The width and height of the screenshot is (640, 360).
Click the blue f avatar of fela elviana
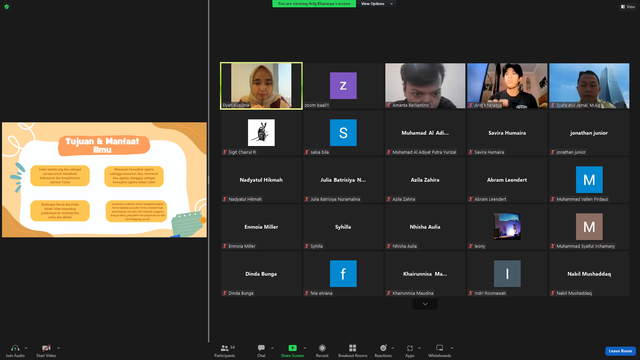point(343,273)
